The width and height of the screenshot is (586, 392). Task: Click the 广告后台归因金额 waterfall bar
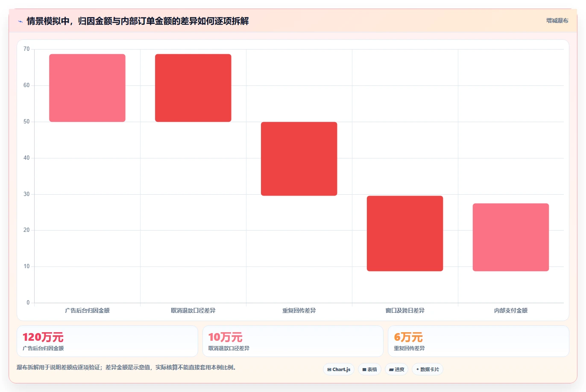[x=87, y=88]
